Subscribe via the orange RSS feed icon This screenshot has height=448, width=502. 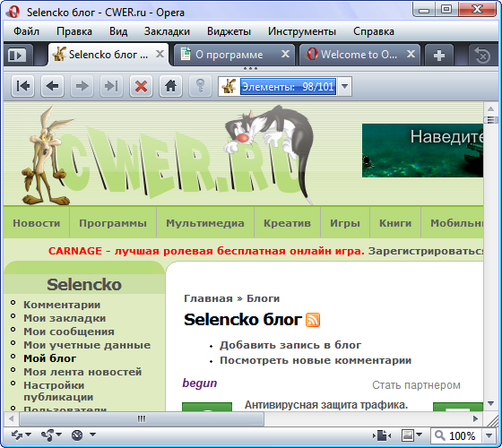pyautogui.click(x=313, y=320)
